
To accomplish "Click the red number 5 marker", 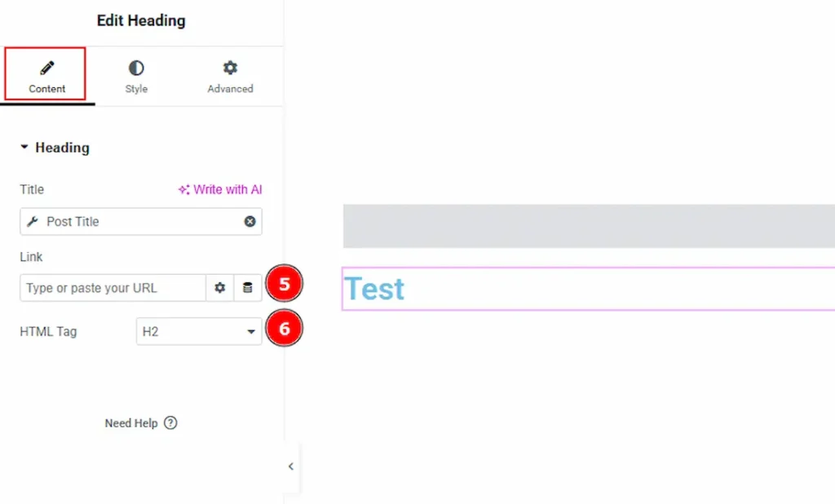I will [x=285, y=285].
